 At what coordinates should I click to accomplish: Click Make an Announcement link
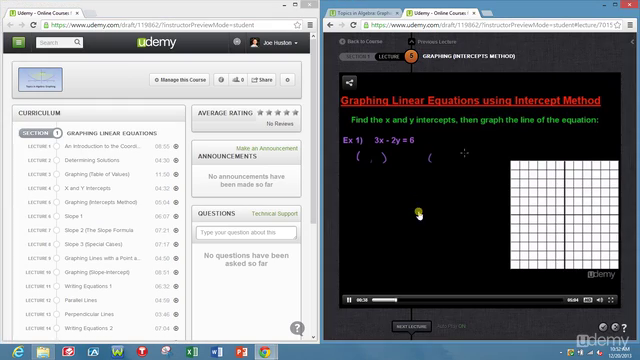pos(267,148)
